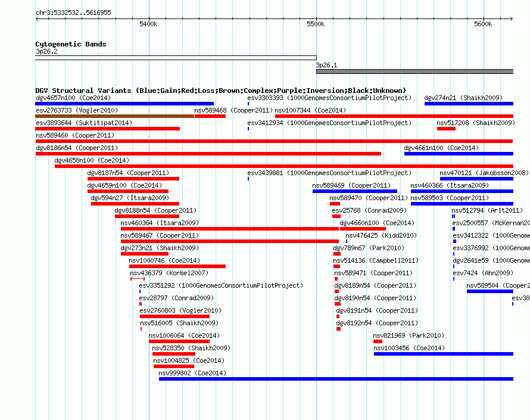Viewport: 530px width, 420px height.
Task: Click nsv514136 (Campbell2011) label
Action: pos(376,261)
